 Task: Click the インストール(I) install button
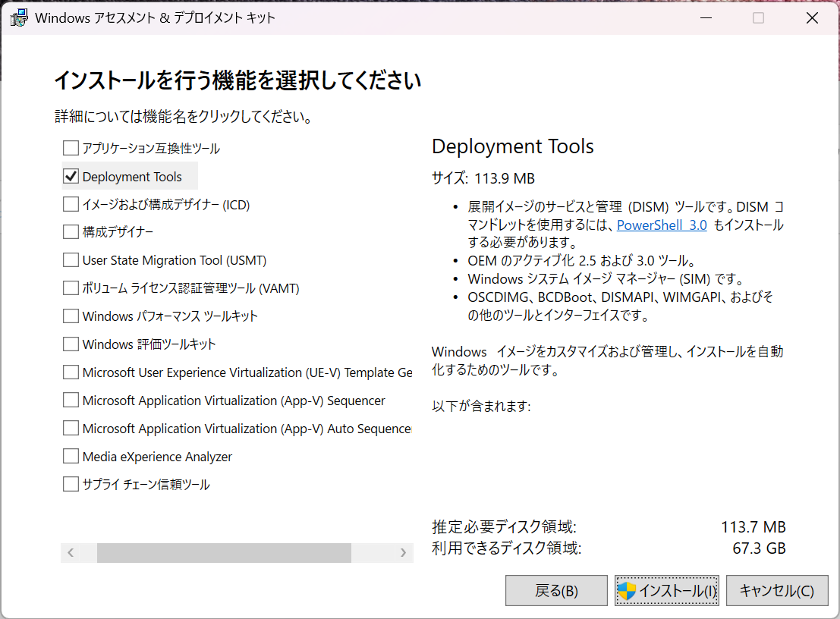666,591
